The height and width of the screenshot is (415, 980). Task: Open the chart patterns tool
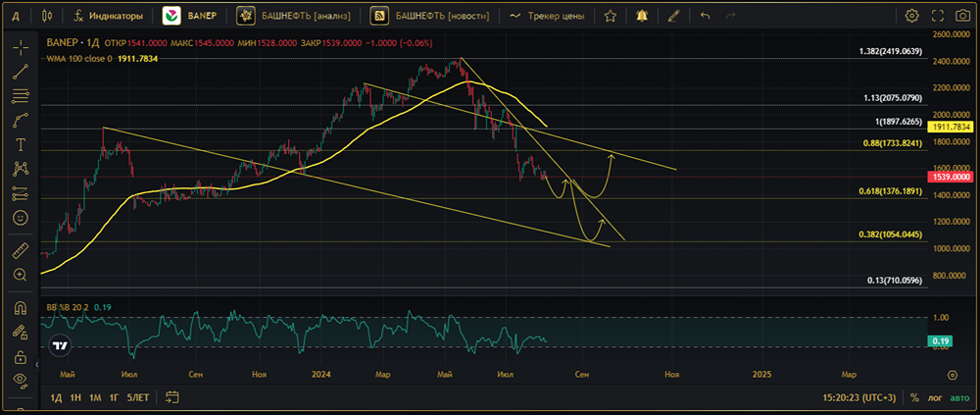pos(21,169)
